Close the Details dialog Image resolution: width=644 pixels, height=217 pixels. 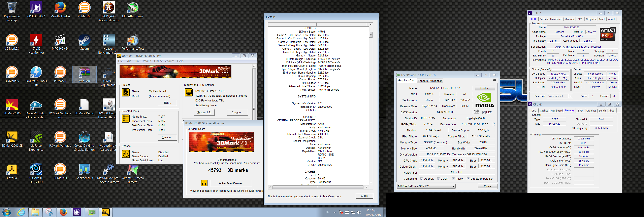point(364,196)
